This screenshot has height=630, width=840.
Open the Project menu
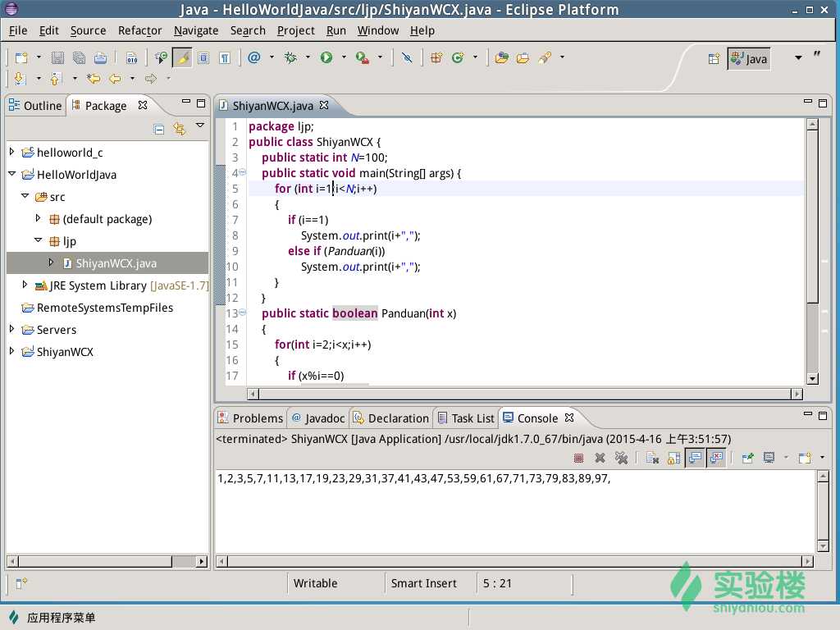(x=295, y=30)
